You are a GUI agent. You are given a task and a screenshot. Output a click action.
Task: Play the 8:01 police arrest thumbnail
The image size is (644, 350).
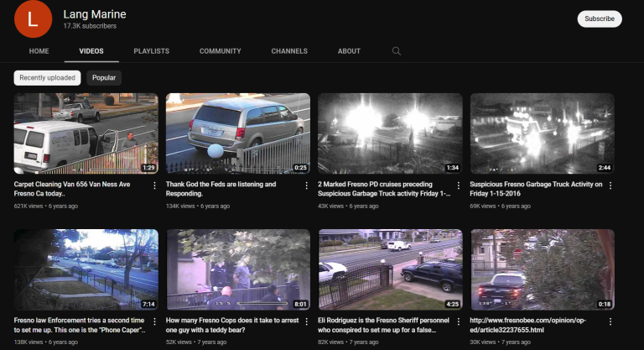(238, 269)
